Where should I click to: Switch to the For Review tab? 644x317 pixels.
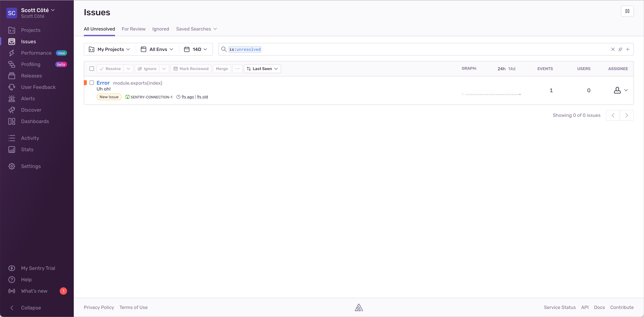(x=133, y=29)
